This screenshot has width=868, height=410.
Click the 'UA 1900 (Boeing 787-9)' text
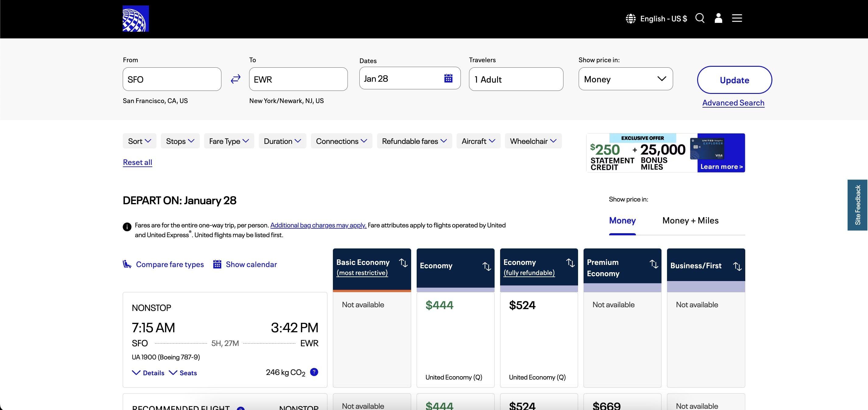(166, 357)
